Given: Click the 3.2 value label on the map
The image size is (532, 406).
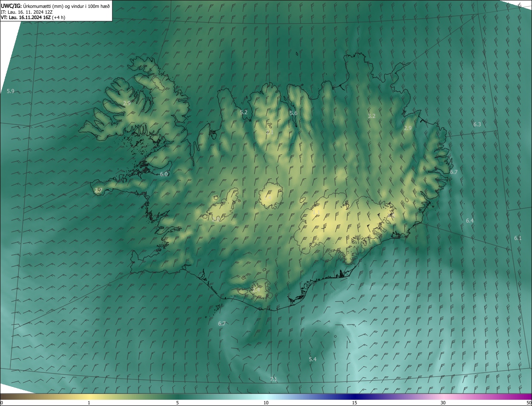Looking at the screenshot, I should click(x=372, y=116).
